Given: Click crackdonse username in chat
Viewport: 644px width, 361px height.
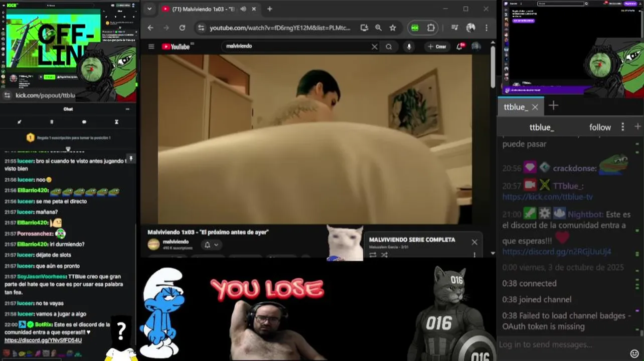Looking at the screenshot, I should (x=574, y=168).
